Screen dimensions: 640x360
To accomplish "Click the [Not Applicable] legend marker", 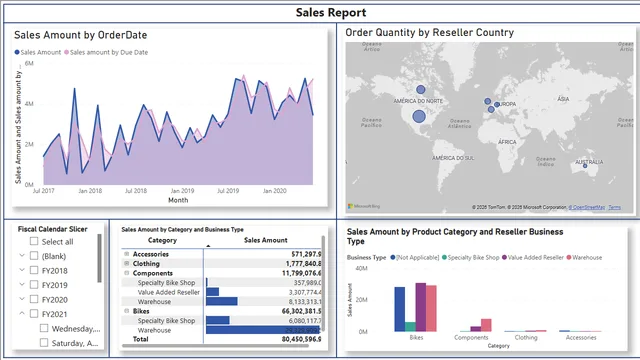I will [x=393, y=257].
